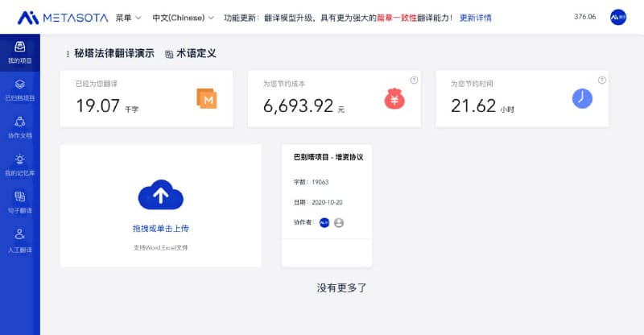
Task: Click the 已经为您翻译 label
Action: (97, 84)
